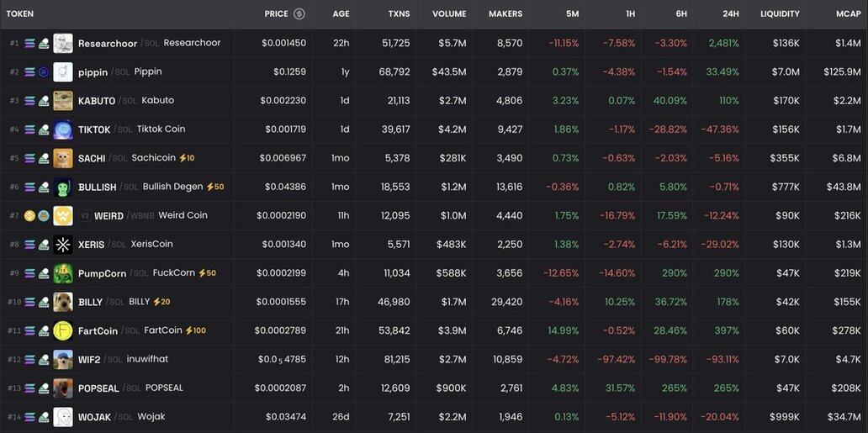Sort by the VOLUME column header
The image size is (868, 433).
pyautogui.click(x=449, y=14)
